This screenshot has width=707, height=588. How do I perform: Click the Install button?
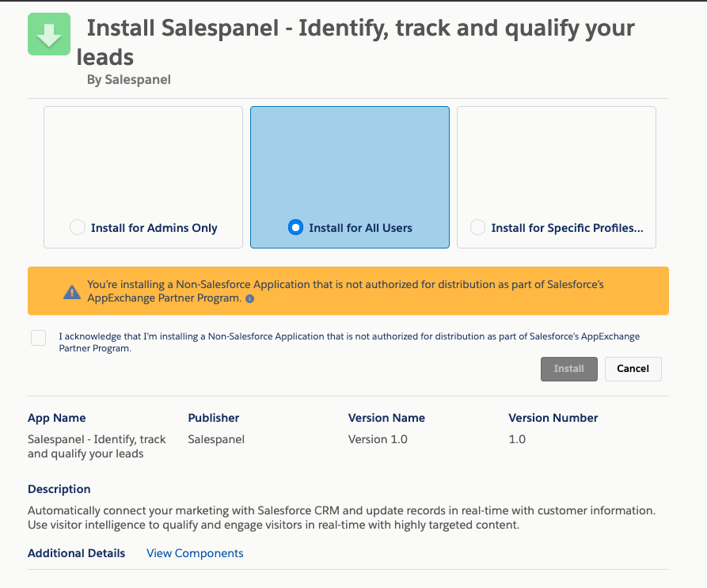click(569, 369)
